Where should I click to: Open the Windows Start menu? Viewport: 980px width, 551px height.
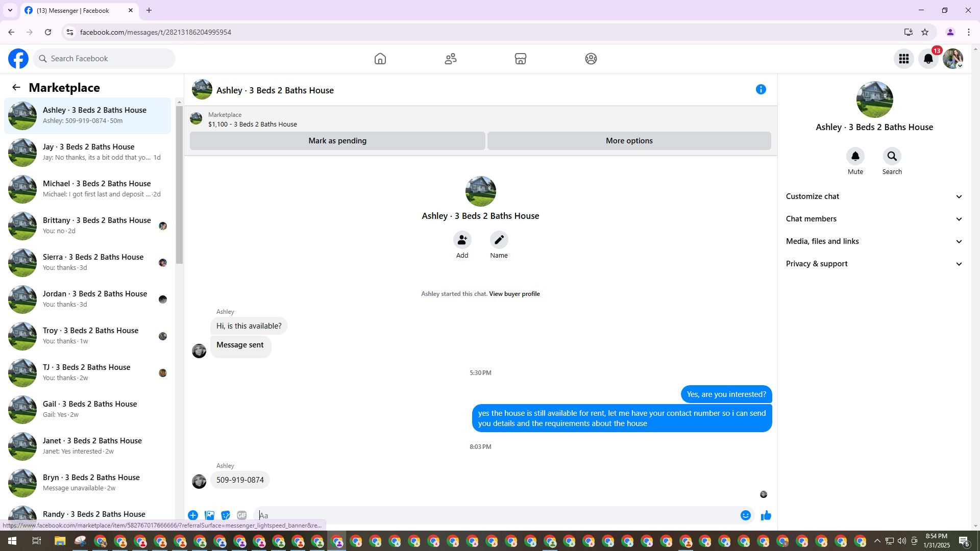tap(12, 541)
